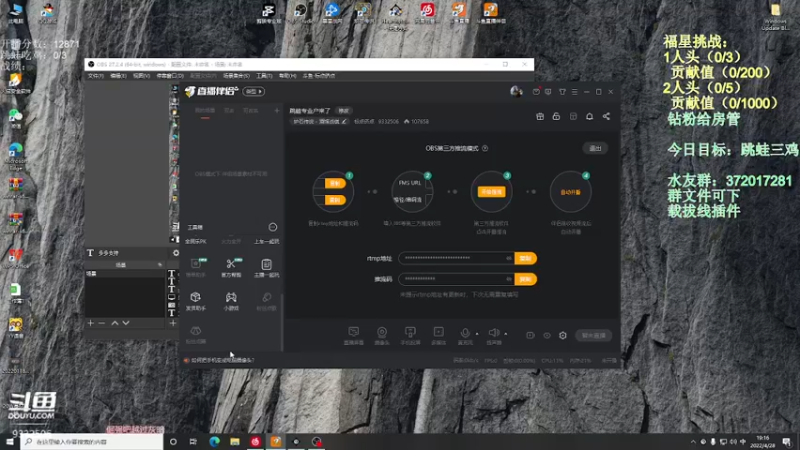Viewport: 800px width, 450px height.
Task: Open the user avatar in the title bar
Action: point(516,91)
